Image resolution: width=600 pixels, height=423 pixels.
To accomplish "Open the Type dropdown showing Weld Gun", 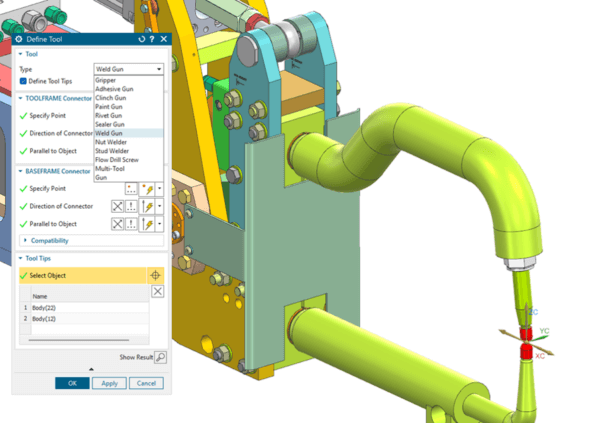I will 128,69.
